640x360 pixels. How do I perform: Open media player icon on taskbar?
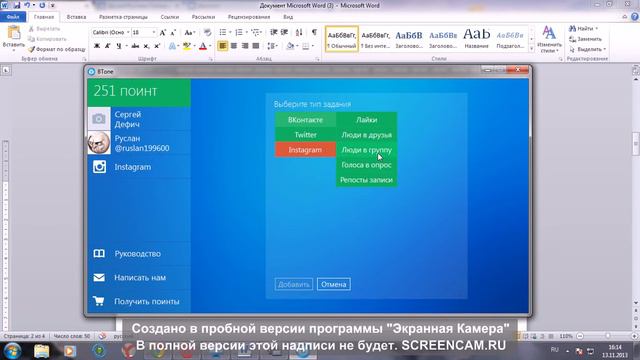click(70, 351)
